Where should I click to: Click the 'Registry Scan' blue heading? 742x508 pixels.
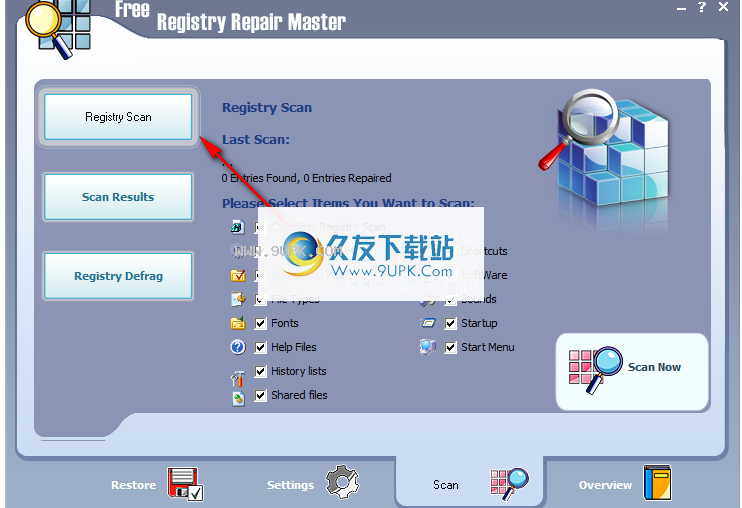pyautogui.click(x=267, y=108)
